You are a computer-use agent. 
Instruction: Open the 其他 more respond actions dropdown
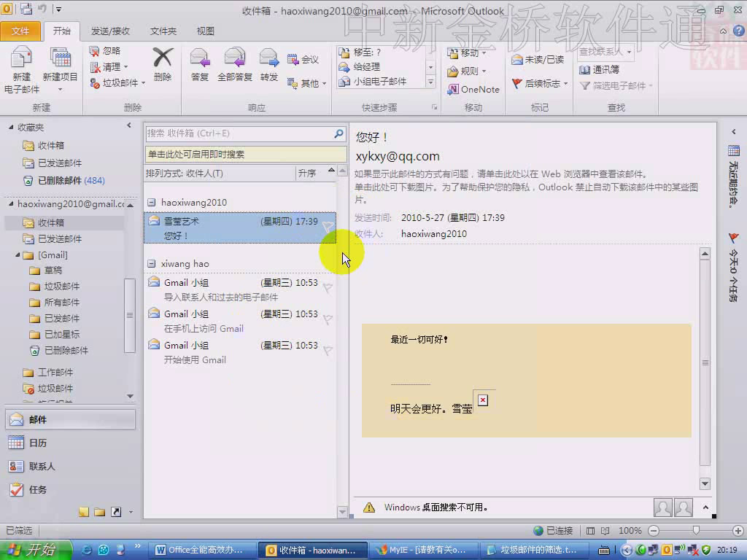(307, 83)
